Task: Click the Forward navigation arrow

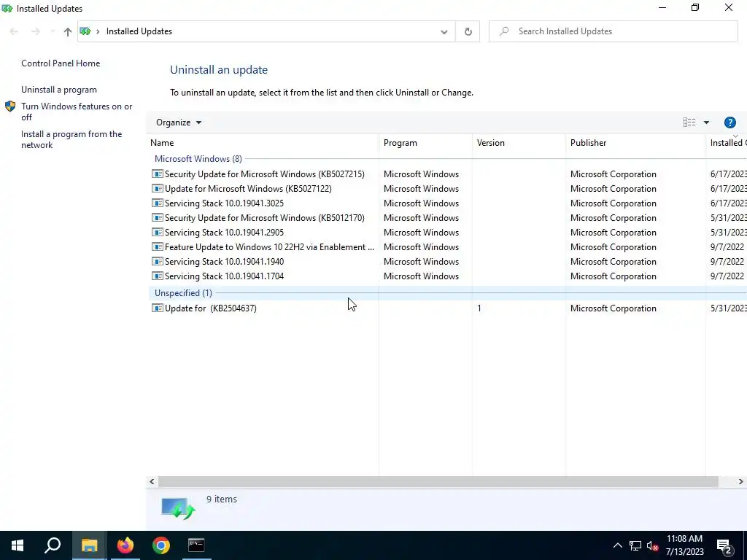Action: coord(35,31)
